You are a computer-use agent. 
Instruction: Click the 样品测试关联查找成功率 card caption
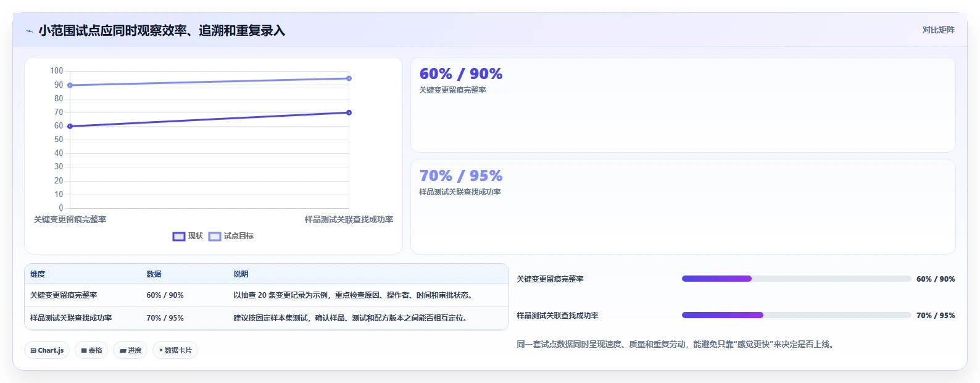[460, 192]
